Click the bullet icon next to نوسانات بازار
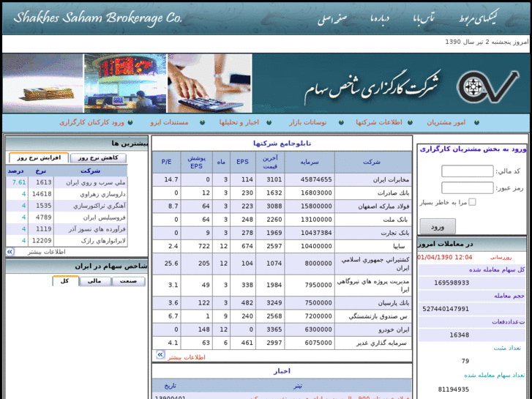Viewport: 532px width, 399px height. point(341,122)
